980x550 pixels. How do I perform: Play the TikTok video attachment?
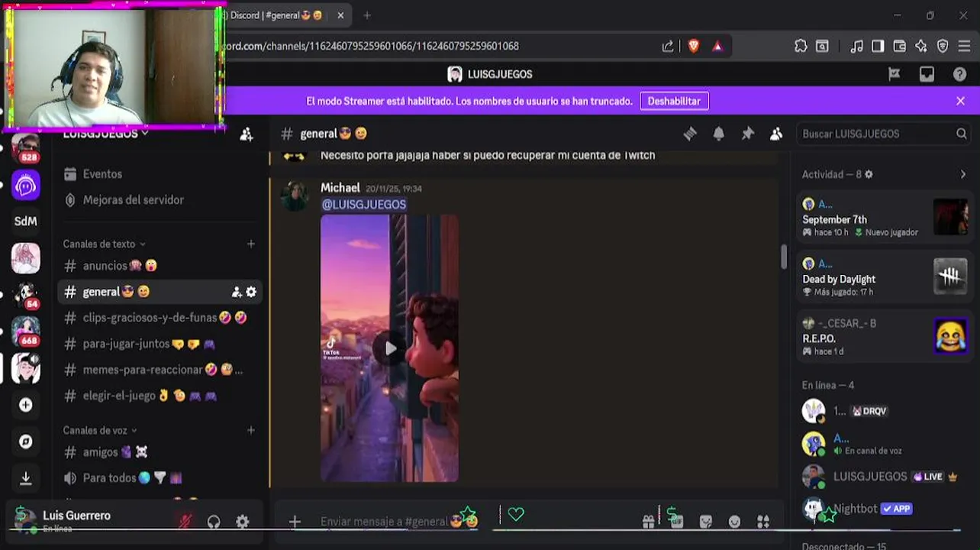389,348
